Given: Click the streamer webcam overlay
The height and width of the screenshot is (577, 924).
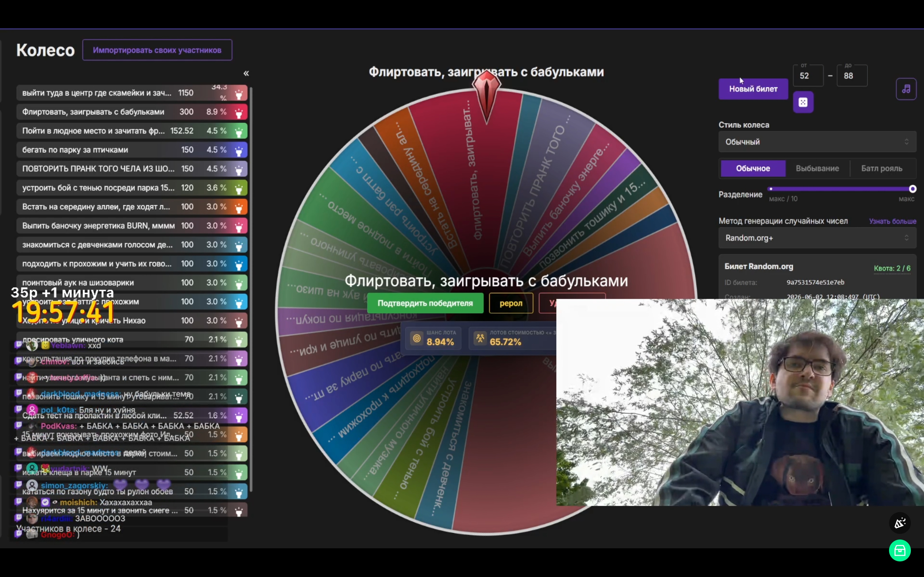Looking at the screenshot, I should pos(740,402).
